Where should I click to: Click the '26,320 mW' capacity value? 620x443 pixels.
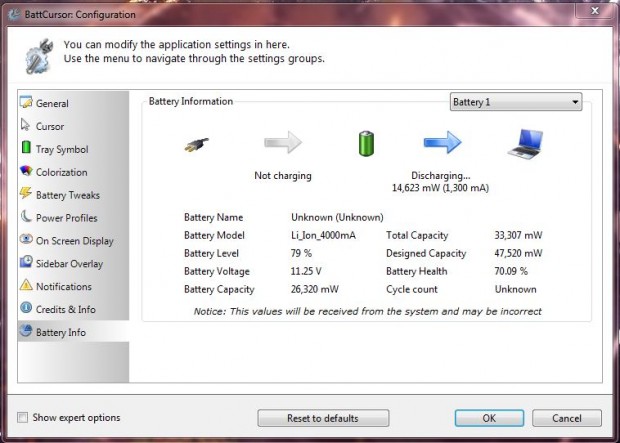(x=315, y=290)
